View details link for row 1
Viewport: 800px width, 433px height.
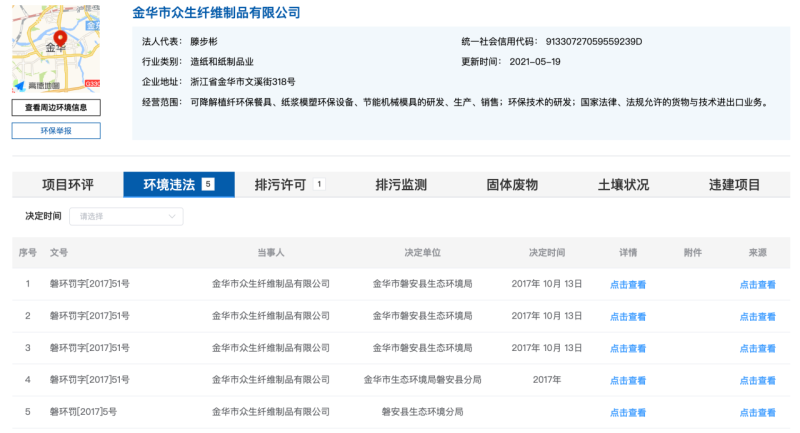coord(628,285)
